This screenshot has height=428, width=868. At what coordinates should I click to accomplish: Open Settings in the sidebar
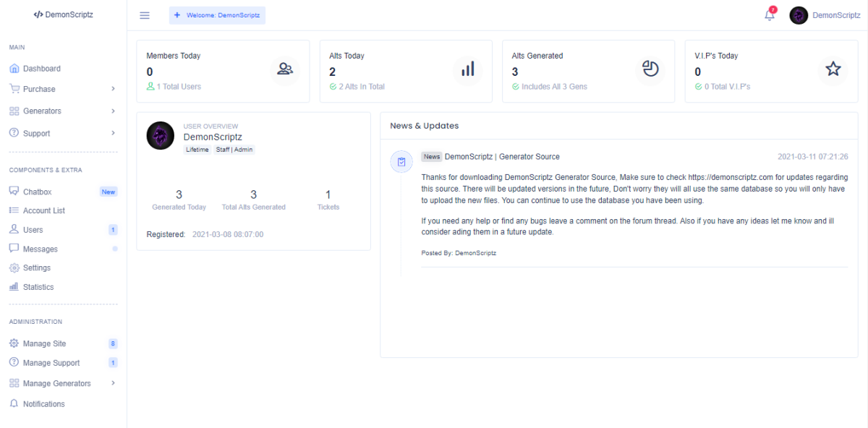(x=37, y=267)
